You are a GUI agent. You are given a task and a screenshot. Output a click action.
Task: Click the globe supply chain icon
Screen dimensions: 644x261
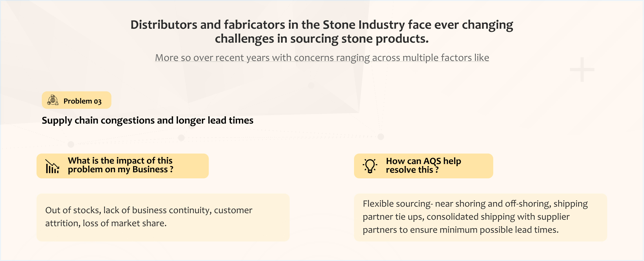pyautogui.click(x=53, y=100)
